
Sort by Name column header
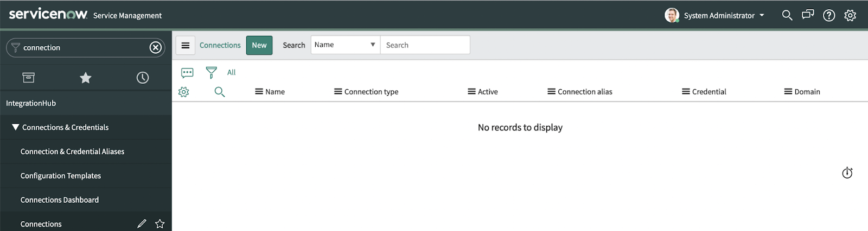pyautogui.click(x=275, y=92)
